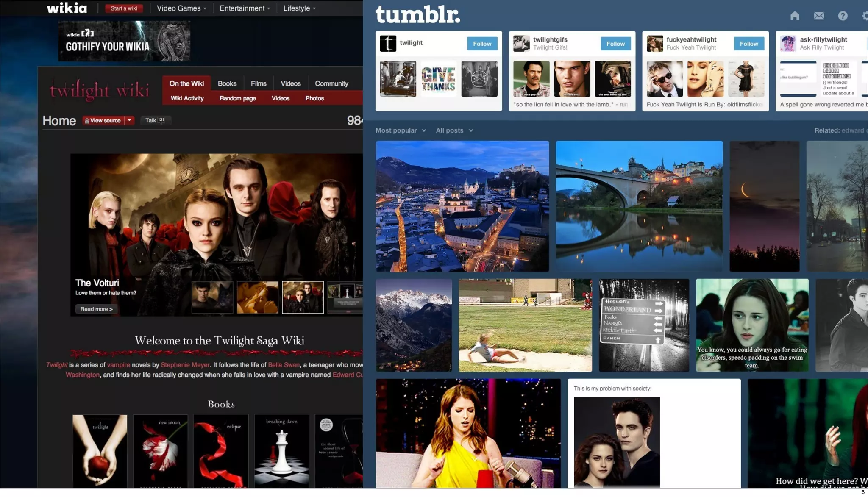Click the twilight blog avatar icon
Screen dimensions: 868x497
(388, 43)
